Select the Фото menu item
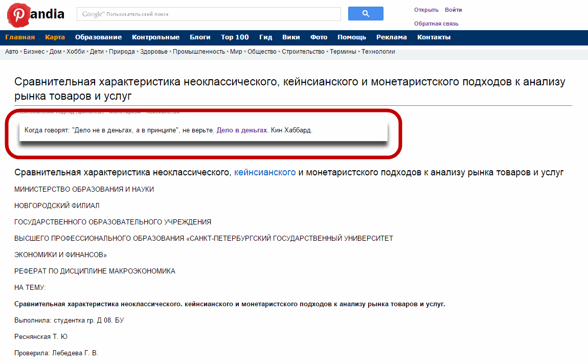The width and height of the screenshot is (588, 364). (319, 37)
